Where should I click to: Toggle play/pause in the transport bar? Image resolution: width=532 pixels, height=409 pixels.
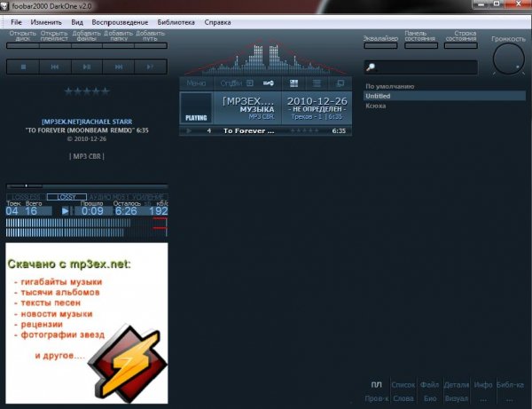(87, 67)
